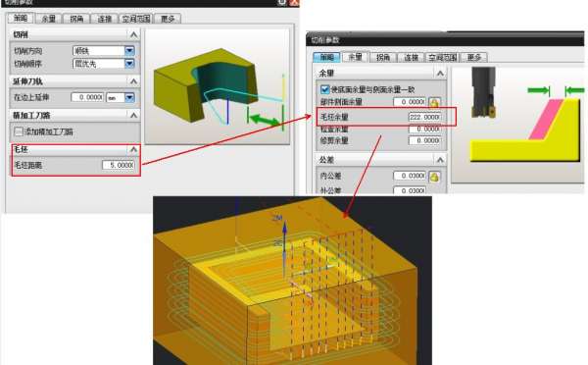The width and height of the screenshot is (588, 365).
Task: Click the 在边上延伸 value field
Action: tap(87, 97)
